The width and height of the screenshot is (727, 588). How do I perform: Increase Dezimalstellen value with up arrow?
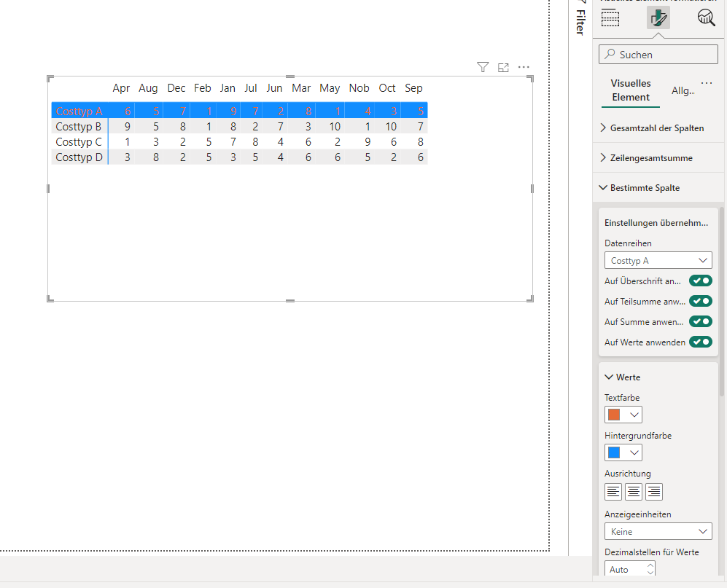(x=650, y=565)
